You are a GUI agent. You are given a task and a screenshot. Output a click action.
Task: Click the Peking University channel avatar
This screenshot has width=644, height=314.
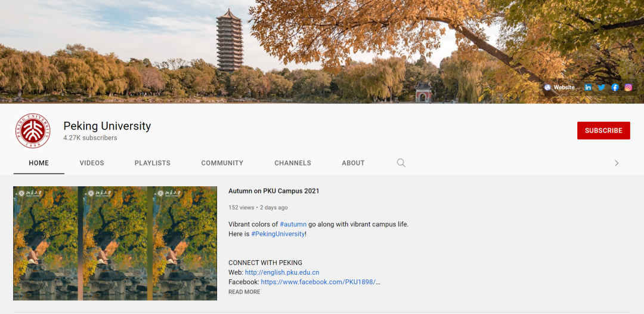click(33, 131)
